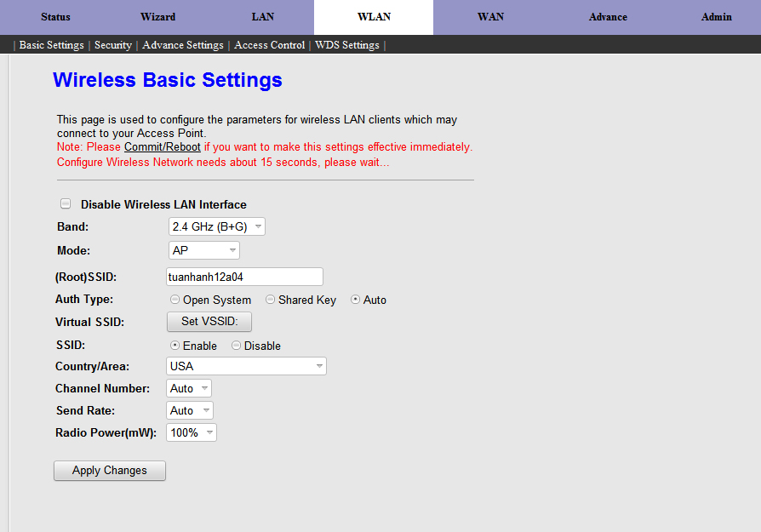Follow the Commit/Reboot link
This screenshot has width=761, height=532.
point(162,147)
